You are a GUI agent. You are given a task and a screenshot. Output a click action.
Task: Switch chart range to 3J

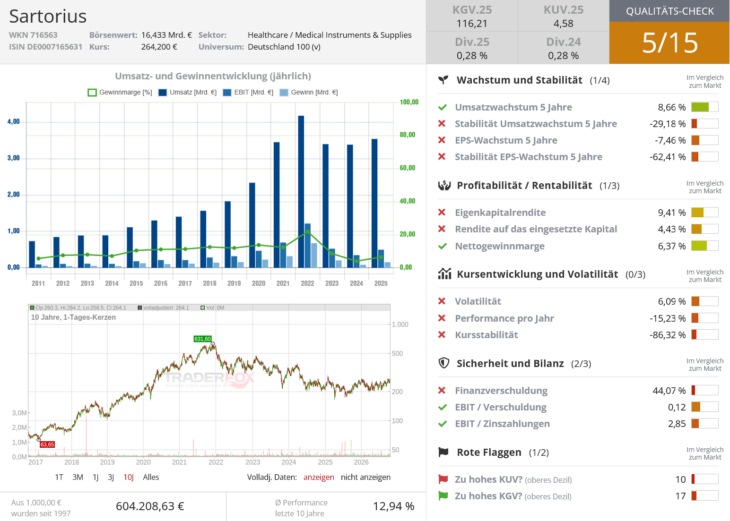(x=111, y=477)
